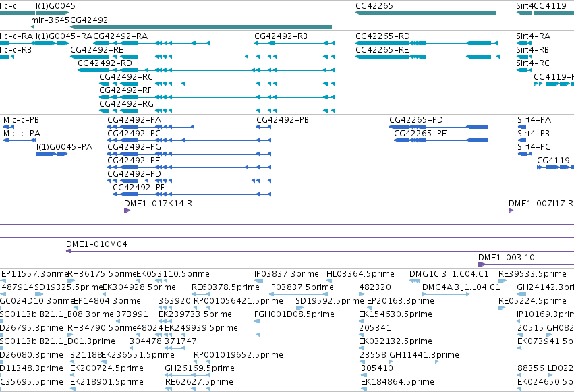Select the DME1-017K14.R BAC end marker
Viewport: 574px width, 392px height.
(127, 211)
